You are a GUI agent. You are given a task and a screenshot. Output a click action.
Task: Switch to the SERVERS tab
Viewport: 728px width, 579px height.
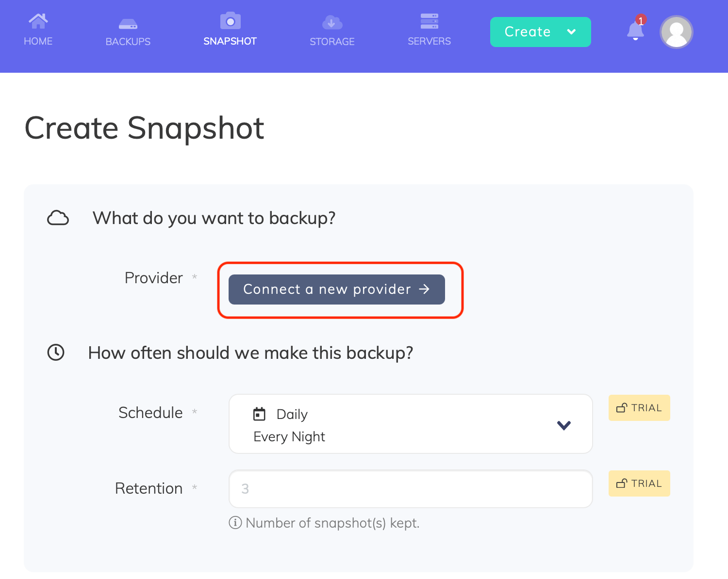(x=429, y=41)
